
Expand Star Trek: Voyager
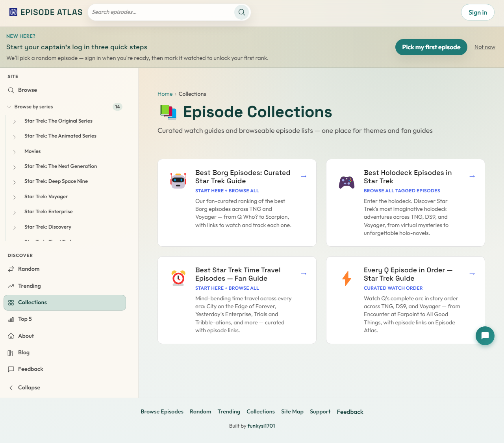pyautogui.click(x=15, y=197)
